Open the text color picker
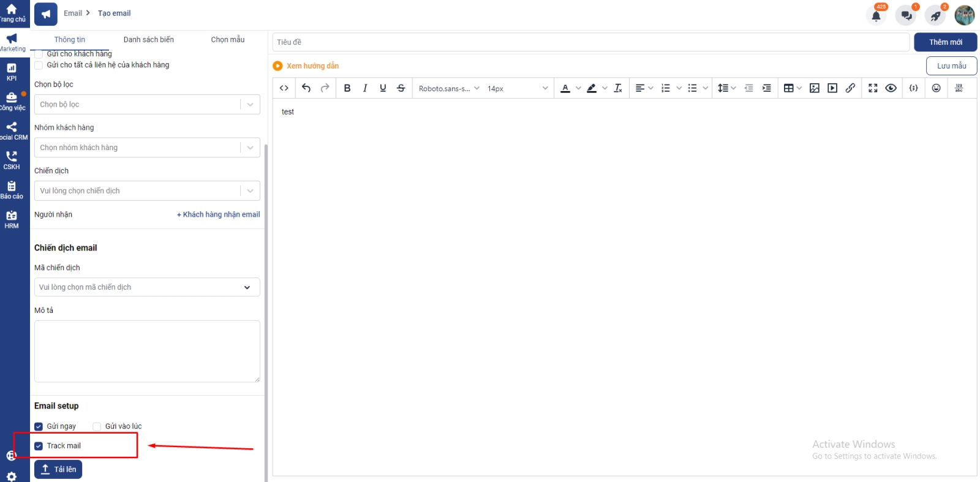The image size is (980, 482). [x=565, y=88]
